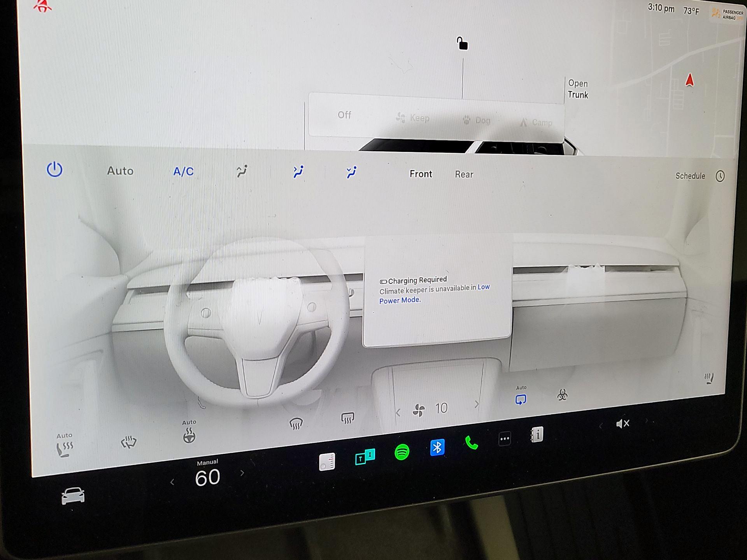This screenshot has height=560, width=747.
Task: Open vehicle controls car icon
Action: coord(73,496)
